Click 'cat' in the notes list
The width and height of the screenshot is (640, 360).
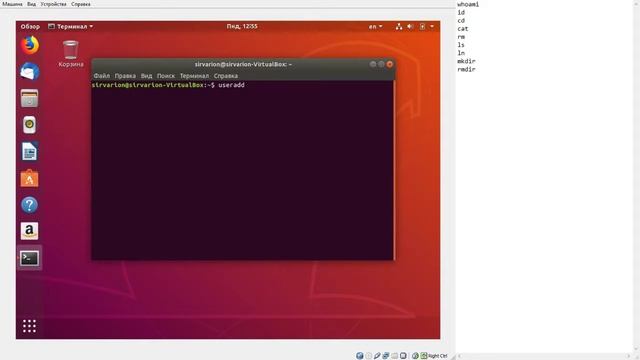(463, 29)
